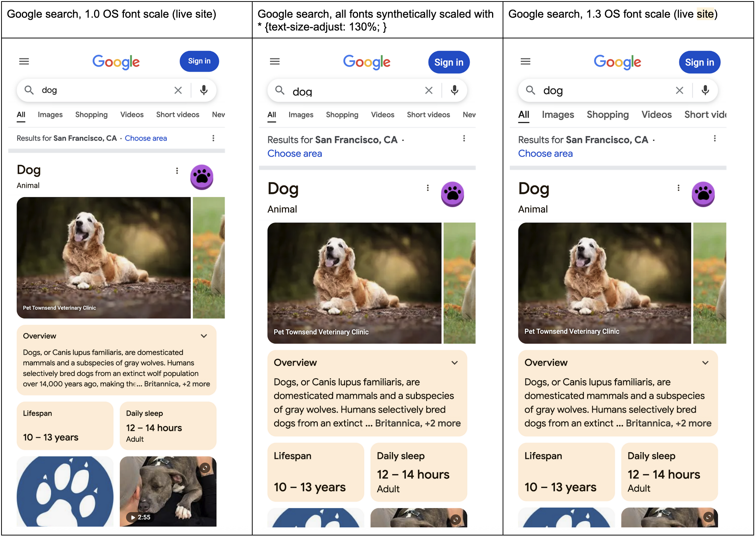Screen dimensions: 756x537
Task: Click purple paw icon in 1.0 font scale panel
Action: [x=202, y=177]
